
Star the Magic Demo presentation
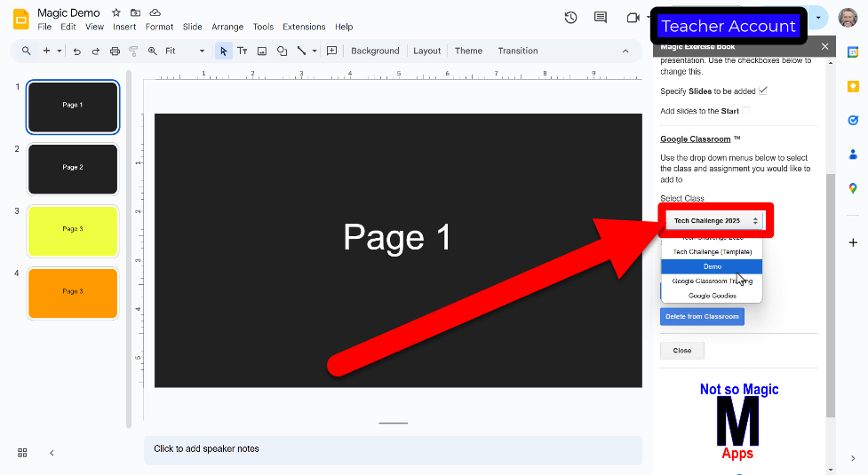[116, 12]
